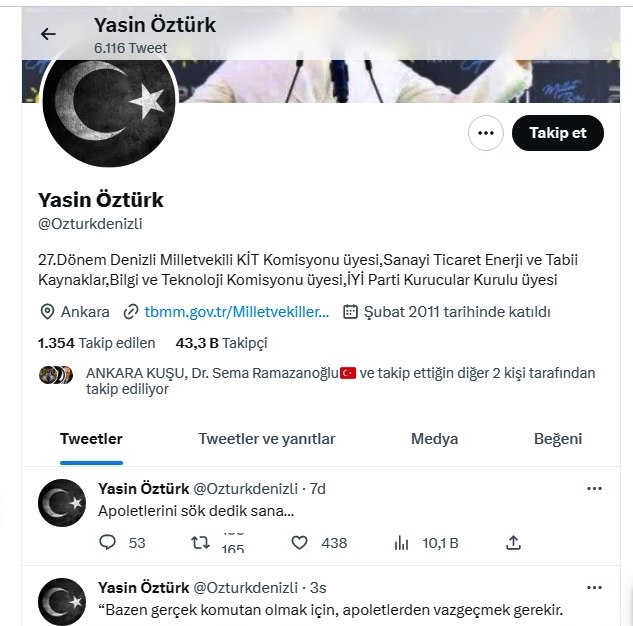This screenshot has width=633, height=626.
Task: Click the follower avatars next to ANKARA KUŞU
Action: [x=56, y=375]
